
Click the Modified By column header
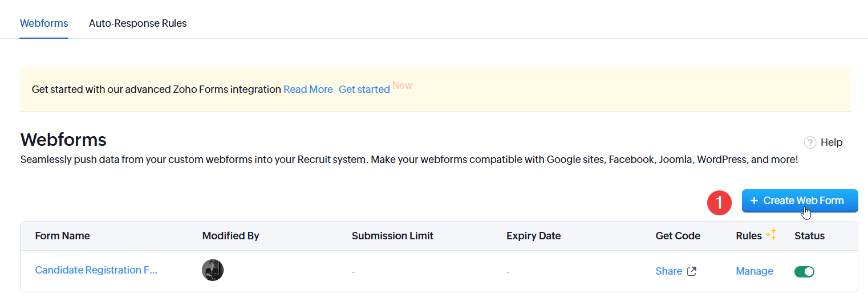[x=230, y=236]
